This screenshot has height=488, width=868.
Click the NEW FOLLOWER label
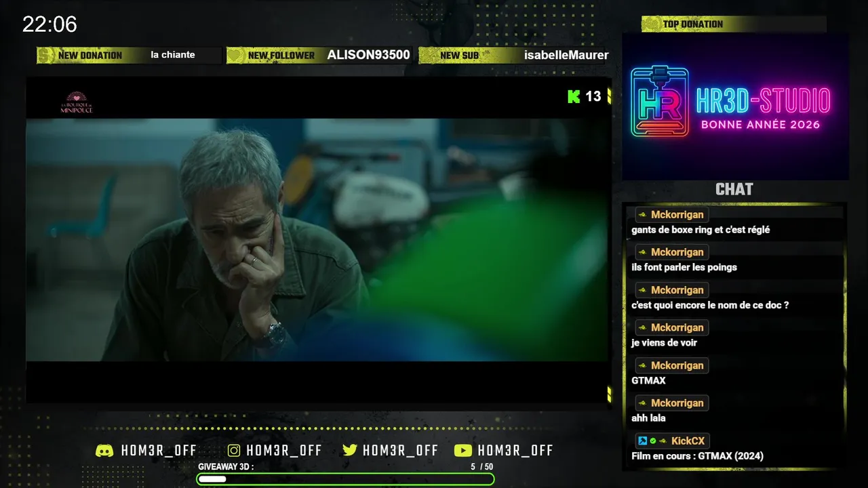281,56
